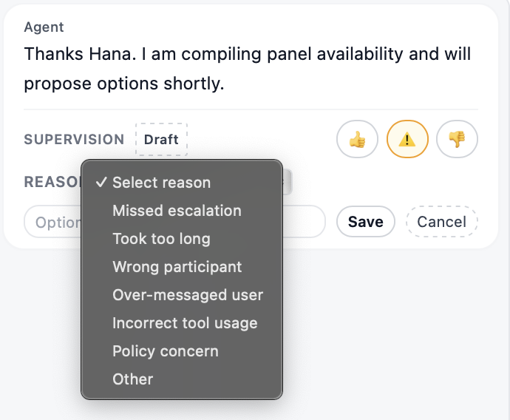Viewport: 510px width, 420px height.
Task: Select the warning triangle rating icon
Action: 407,139
